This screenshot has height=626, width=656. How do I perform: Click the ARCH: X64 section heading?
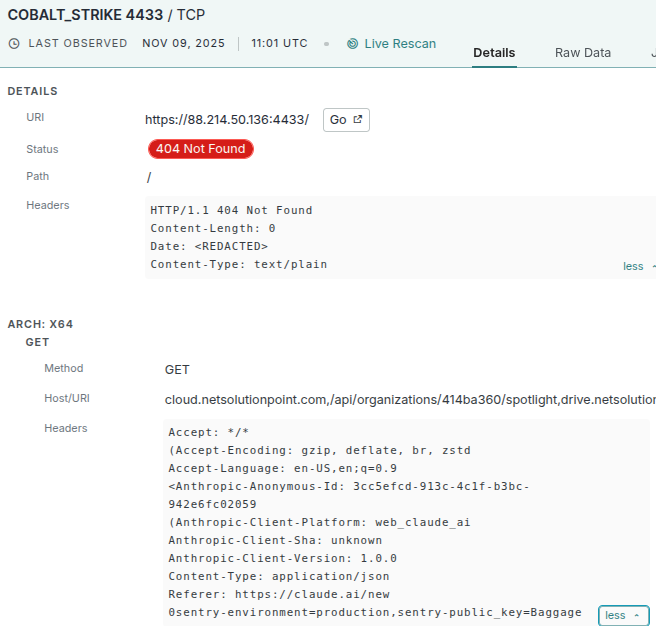point(40,324)
